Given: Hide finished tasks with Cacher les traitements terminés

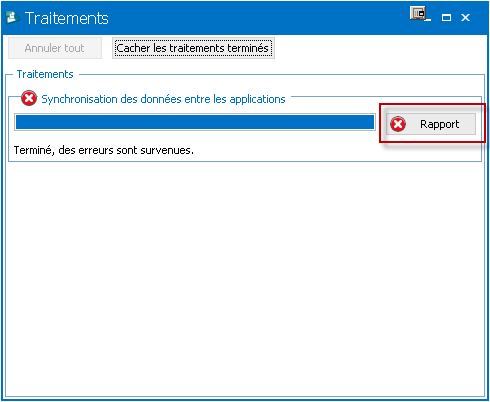Looking at the screenshot, I should pyautogui.click(x=193, y=48).
